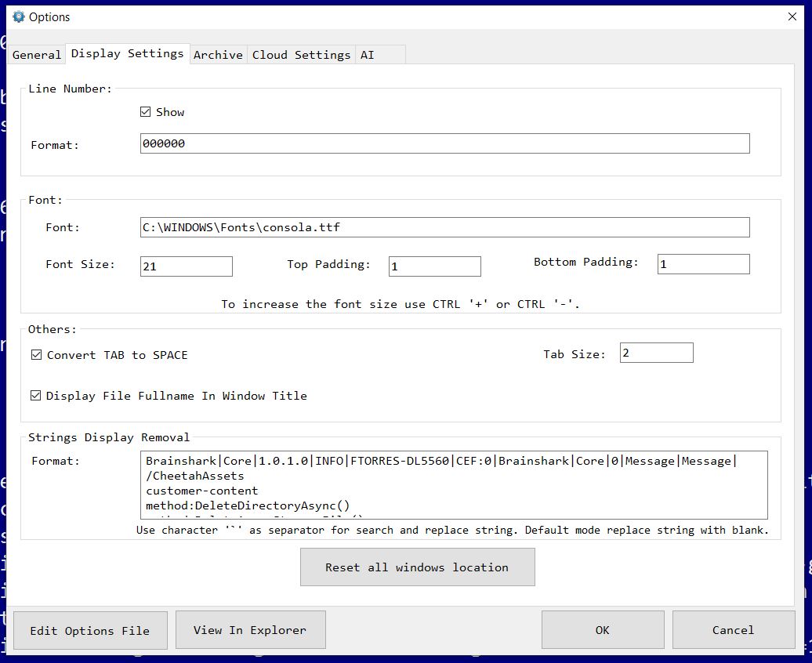Confirm with the OK button
This screenshot has width=812, height=663.
coord(603,630)
